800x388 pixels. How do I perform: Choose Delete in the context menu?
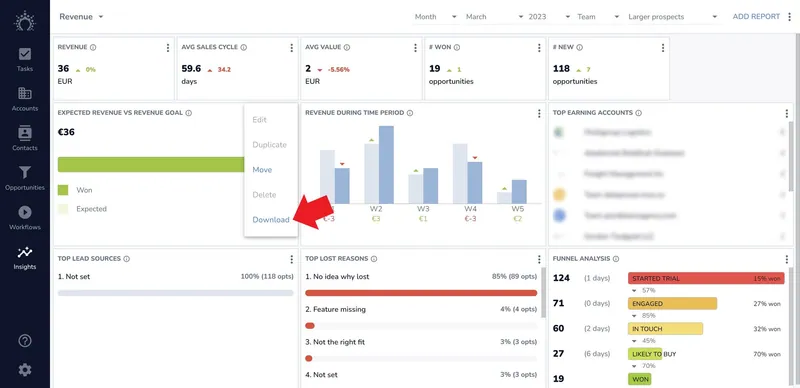(x=264, y=195)
